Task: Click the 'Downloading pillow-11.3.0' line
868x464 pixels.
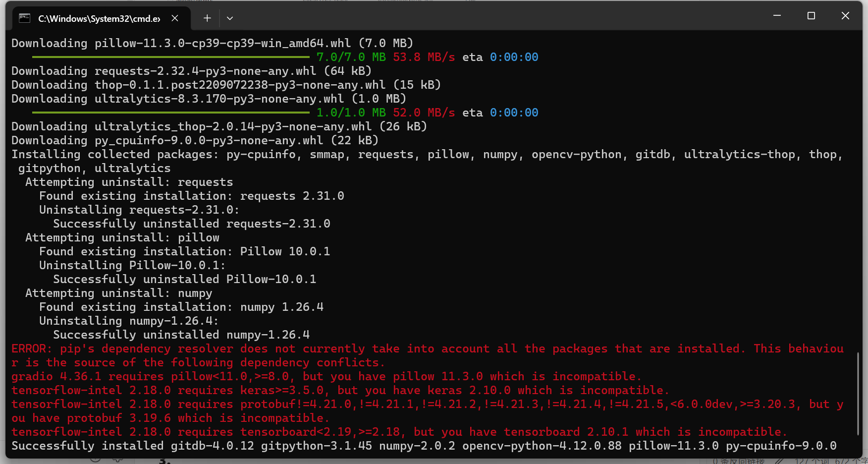Action: 213,43
